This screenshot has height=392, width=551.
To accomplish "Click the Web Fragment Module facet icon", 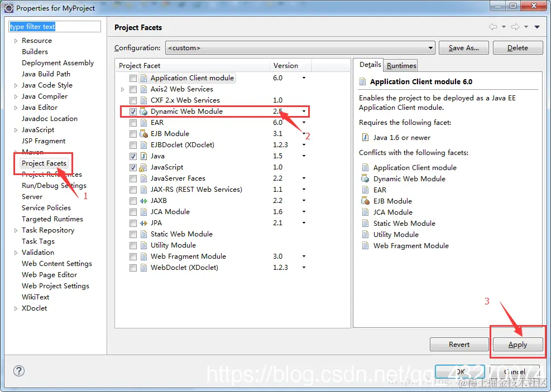I will [143, 257].
